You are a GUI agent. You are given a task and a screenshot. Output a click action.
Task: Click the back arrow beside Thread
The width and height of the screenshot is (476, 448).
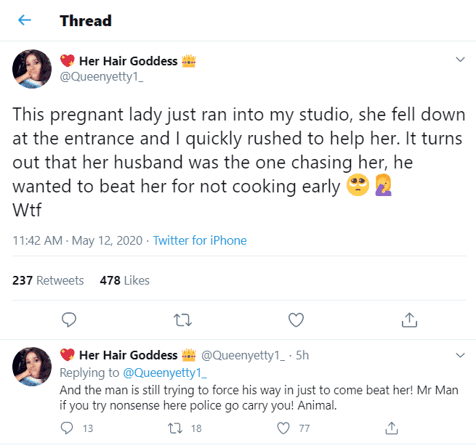25,20
